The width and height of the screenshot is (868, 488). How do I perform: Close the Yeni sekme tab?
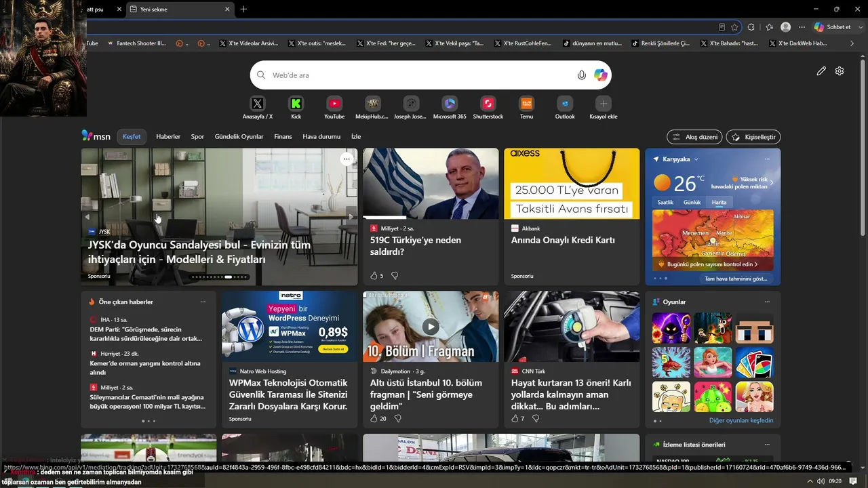click(x=226, y=9)
